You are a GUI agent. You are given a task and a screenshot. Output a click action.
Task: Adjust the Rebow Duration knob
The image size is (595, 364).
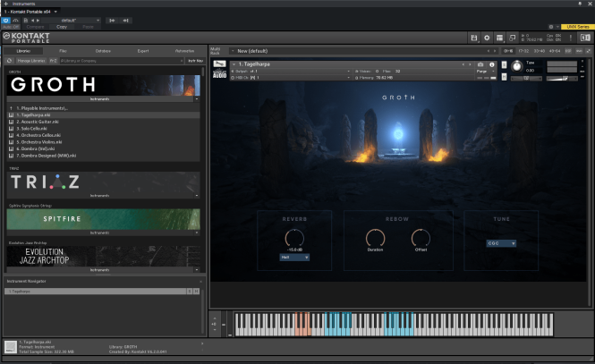click(375, 239)
